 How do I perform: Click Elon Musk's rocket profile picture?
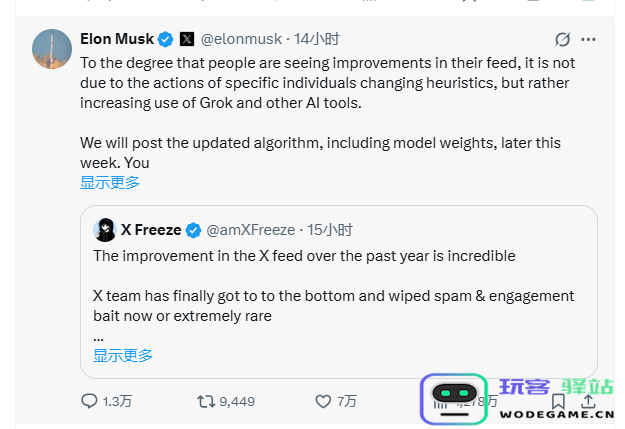52,50
